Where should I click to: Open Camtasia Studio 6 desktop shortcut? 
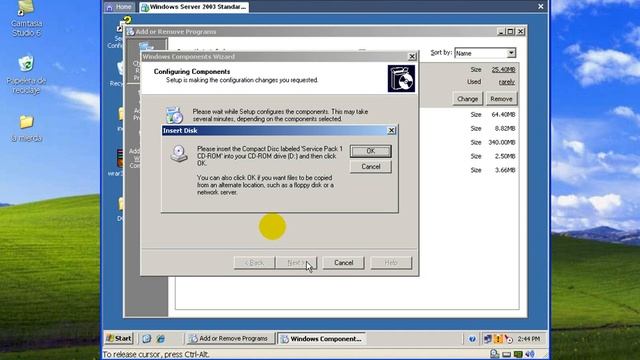(26, 19)
